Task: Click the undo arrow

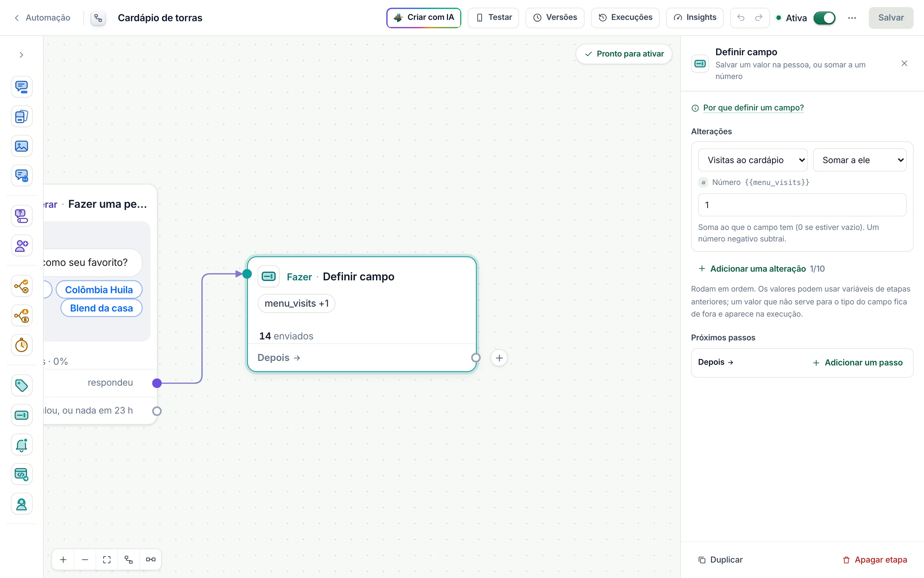Action: point(741,18)
